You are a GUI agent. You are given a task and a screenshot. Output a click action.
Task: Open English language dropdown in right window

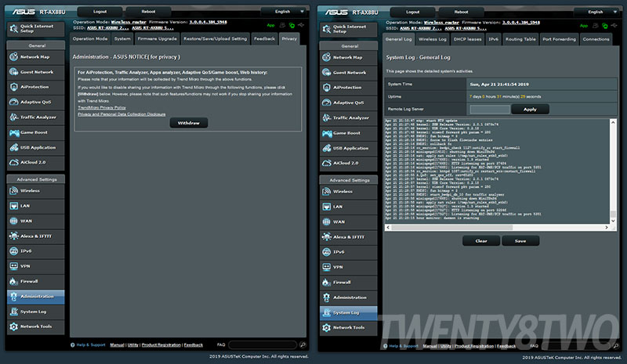click(597, 12)
